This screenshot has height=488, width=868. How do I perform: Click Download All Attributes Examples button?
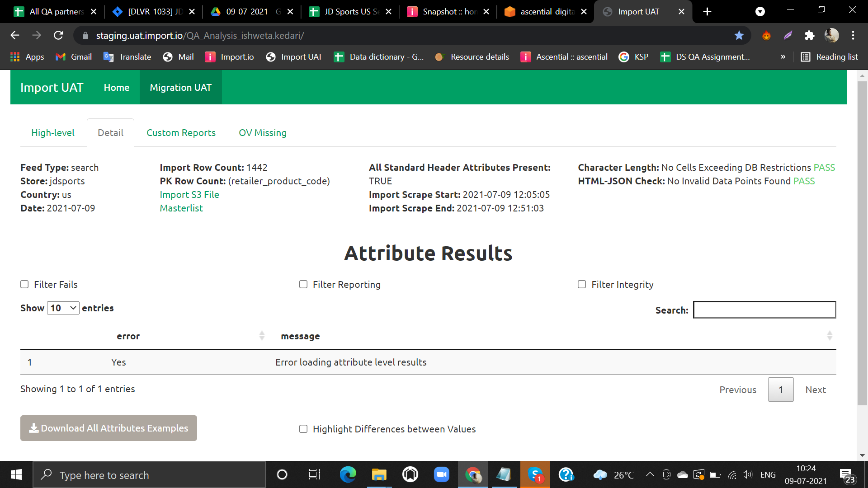click(x=108, y=428)
